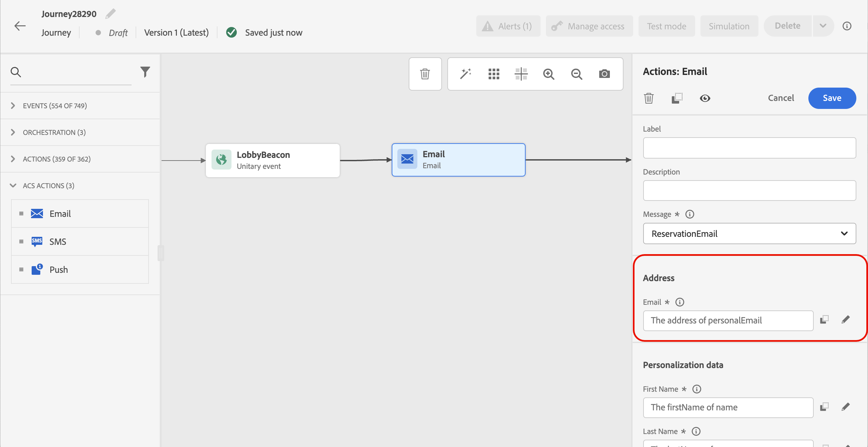The image size is (868, 447).
Task: Click the canvas trash delete icon
Action: tap(425, 74)
